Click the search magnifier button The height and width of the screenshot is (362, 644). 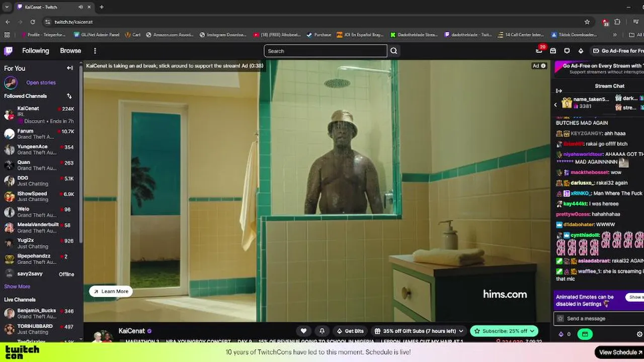pyautogui.click(x=394, y=51)
